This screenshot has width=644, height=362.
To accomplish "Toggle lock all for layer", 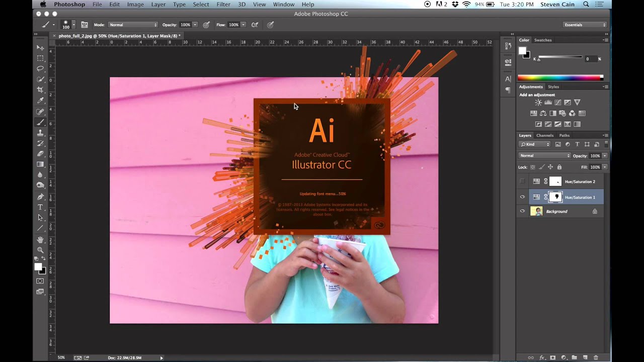I will tap(559, 167).
